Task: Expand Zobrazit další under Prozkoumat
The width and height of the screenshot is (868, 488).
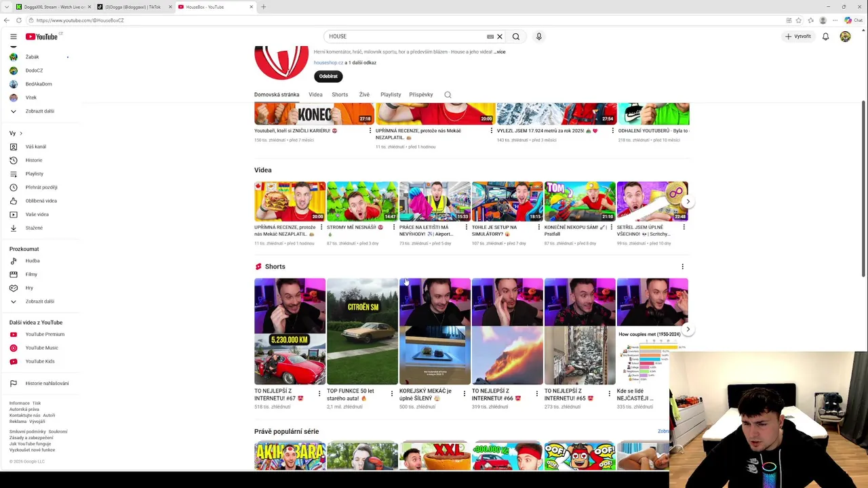Action: pos(41,302)
